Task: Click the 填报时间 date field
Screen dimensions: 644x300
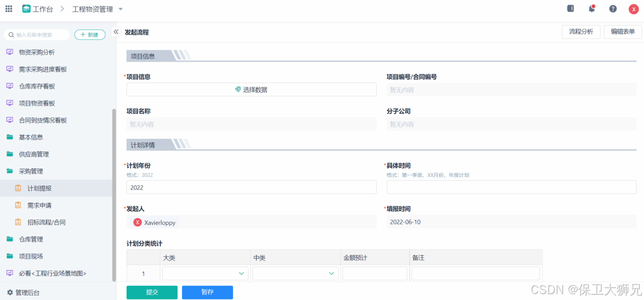Action: pyautogui.click(x=511, y=222)
